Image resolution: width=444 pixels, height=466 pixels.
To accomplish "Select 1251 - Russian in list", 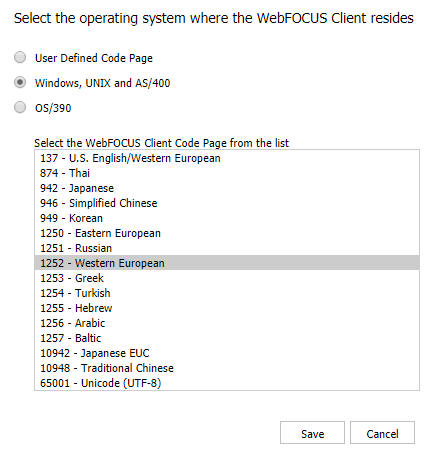I will point(227,248).
